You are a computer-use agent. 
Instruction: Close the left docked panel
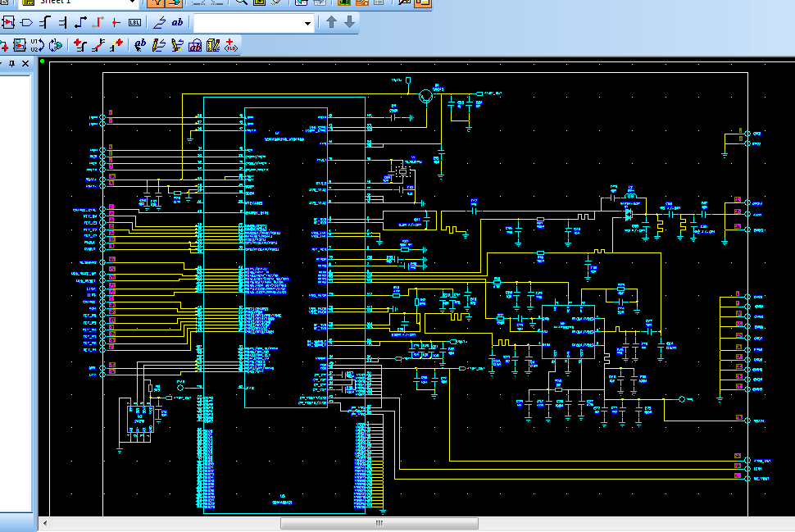(x=26, y=63)
